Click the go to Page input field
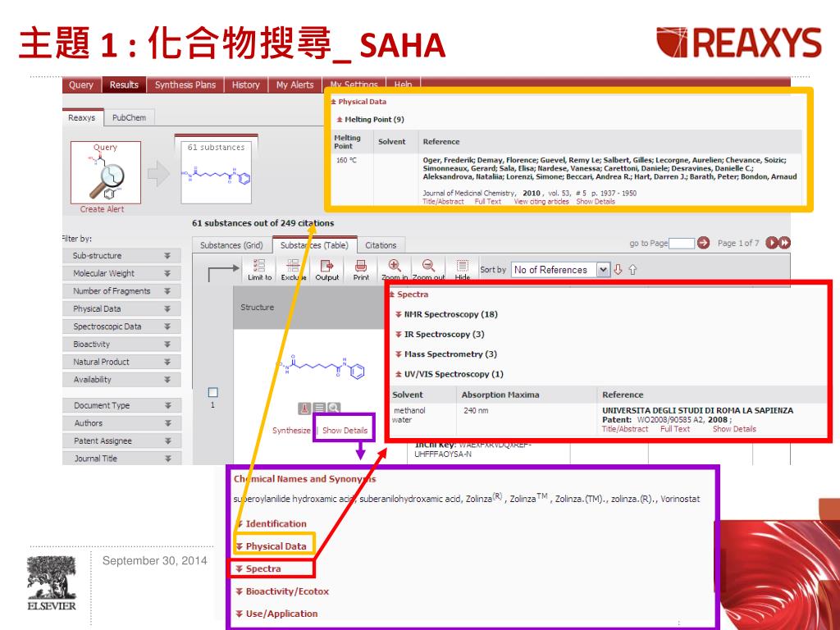The image size is (840, 630). click(682, 243)
